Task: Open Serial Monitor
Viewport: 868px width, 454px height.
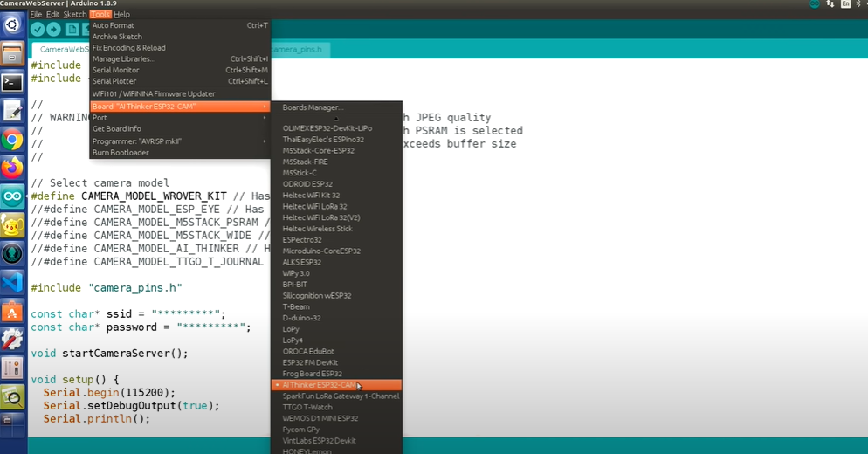Action: pos(180,70)
